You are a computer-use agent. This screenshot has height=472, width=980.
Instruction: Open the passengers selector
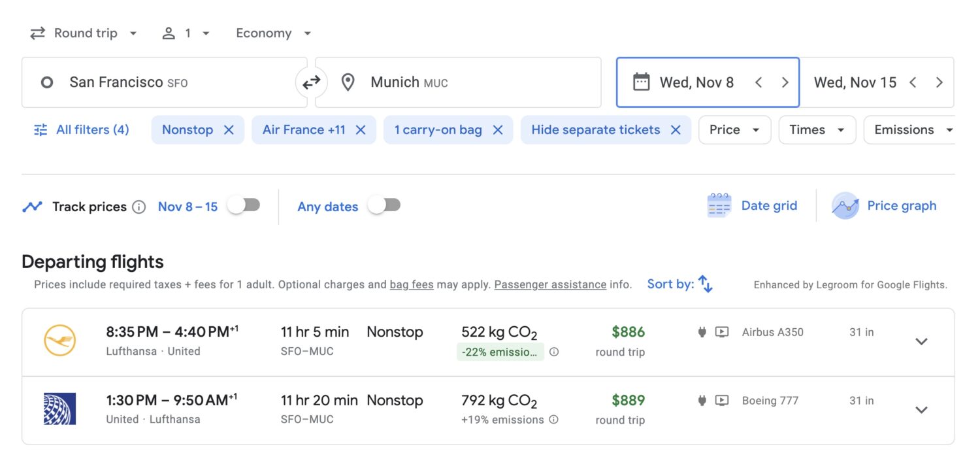tap(186, 33)
